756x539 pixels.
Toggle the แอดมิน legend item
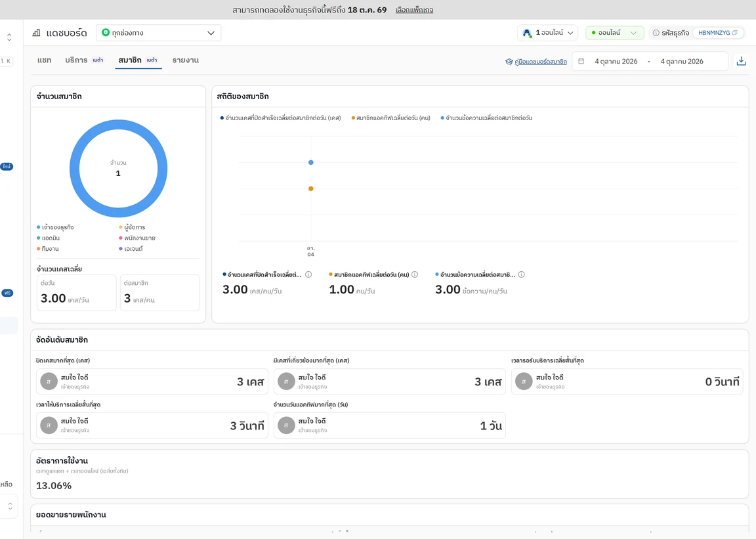48,238
